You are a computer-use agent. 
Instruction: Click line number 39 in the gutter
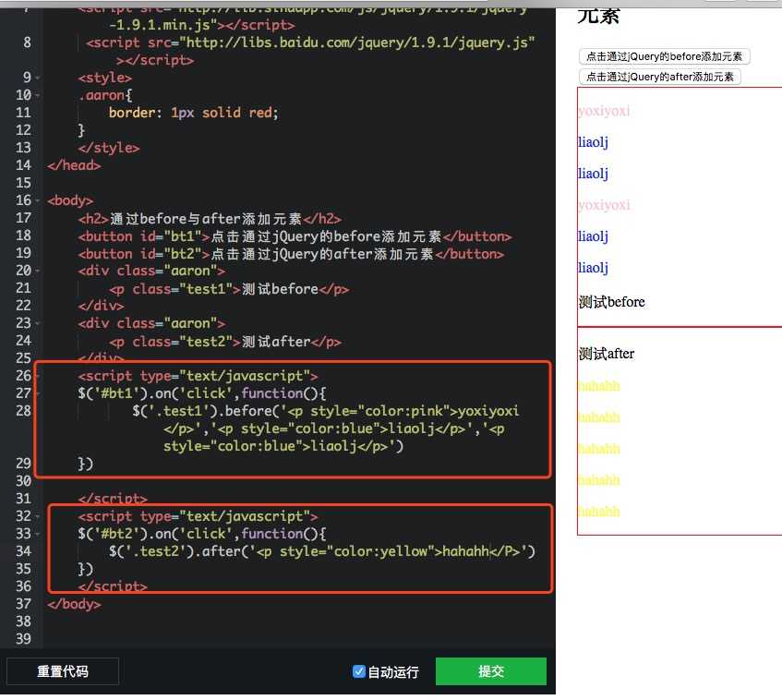23,639
